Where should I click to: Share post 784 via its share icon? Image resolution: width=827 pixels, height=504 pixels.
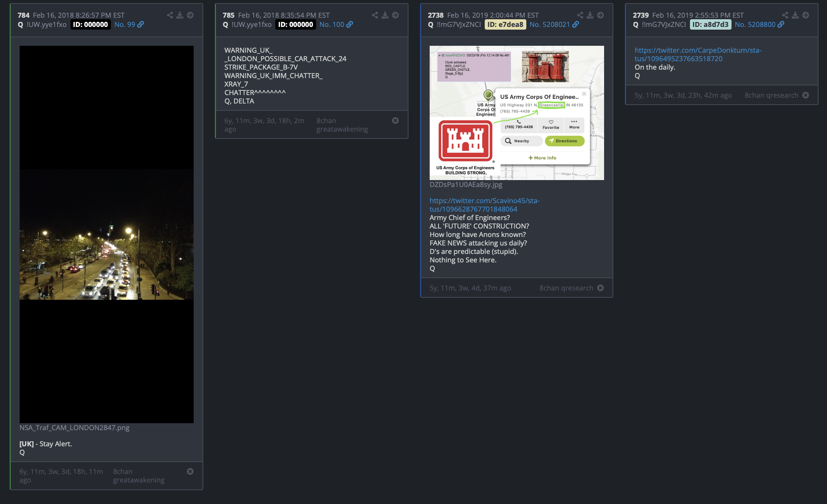[x=170, y=15]
